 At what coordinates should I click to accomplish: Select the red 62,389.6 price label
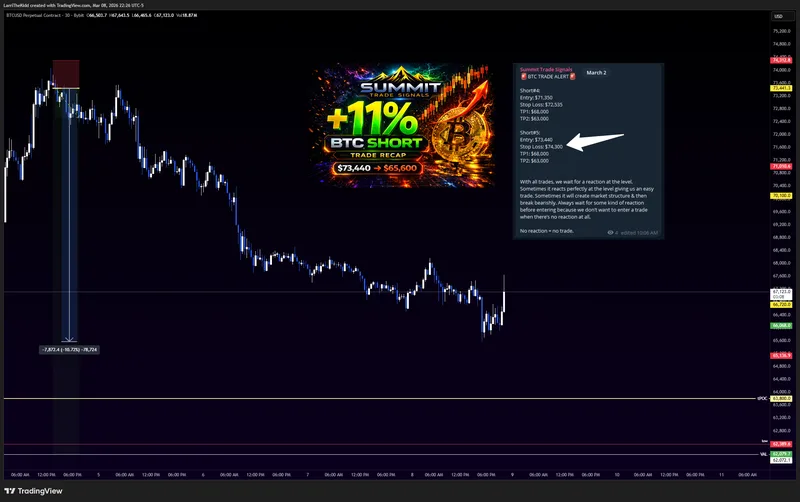pos(781,444)
